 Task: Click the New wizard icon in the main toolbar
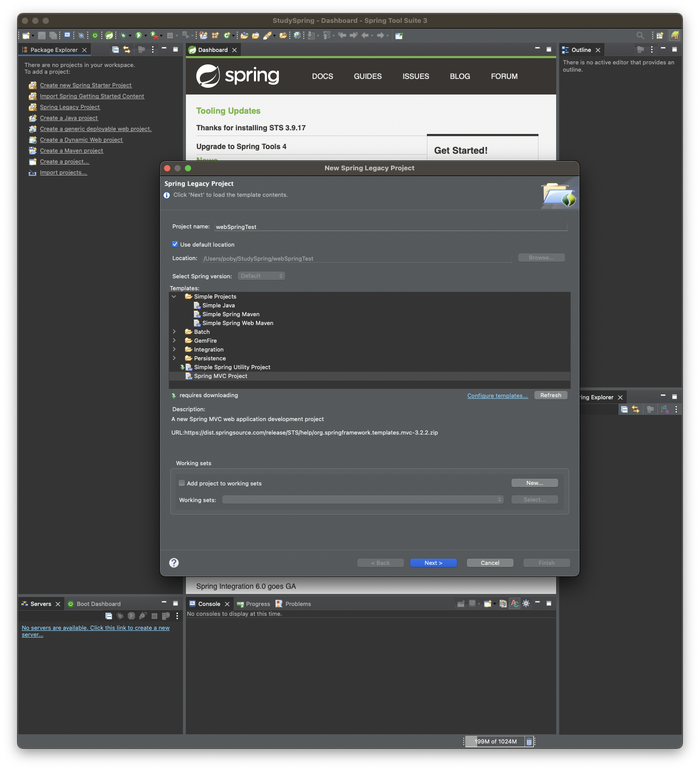click(x=25, y=36)
